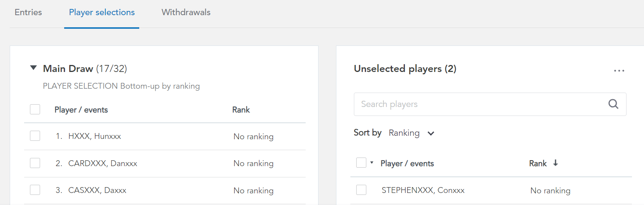Select the CASXXX, Daxxx checkbox
This screenshot has height=205, width=644.
(x=35, y=190)
